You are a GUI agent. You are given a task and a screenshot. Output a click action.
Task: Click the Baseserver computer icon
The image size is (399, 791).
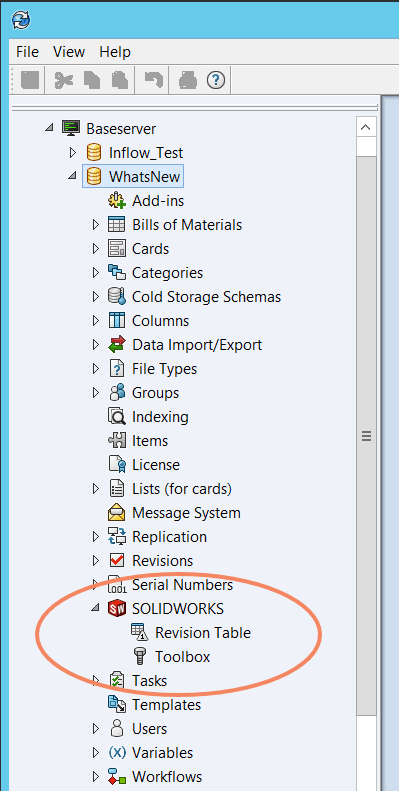point(71,128)
